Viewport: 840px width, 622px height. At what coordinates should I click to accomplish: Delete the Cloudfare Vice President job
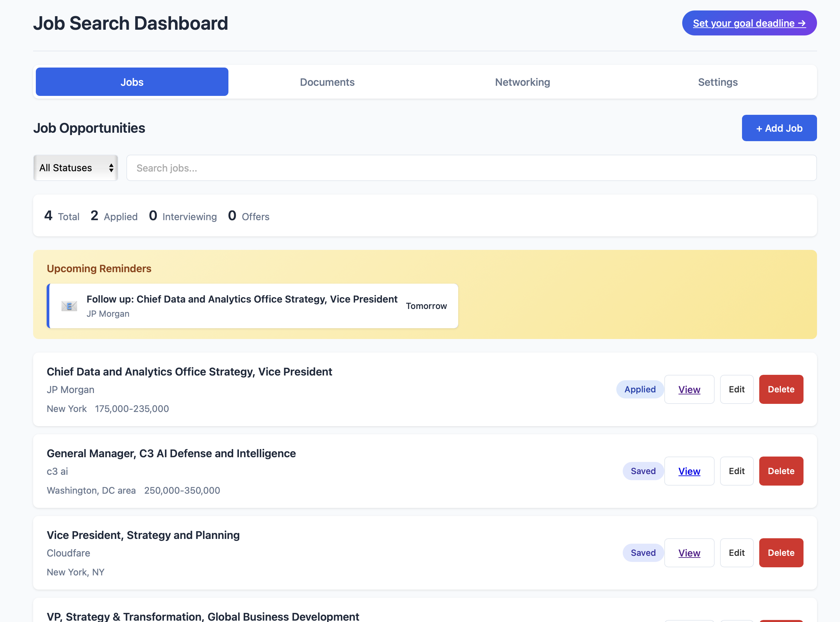pyautogui.click(x=781, y=552)
